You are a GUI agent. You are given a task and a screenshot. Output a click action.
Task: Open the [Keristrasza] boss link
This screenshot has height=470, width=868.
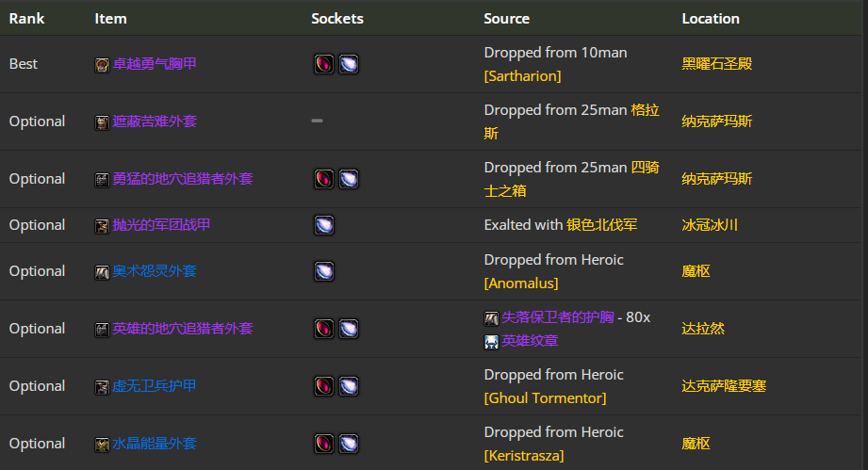[x=524, y=456]
